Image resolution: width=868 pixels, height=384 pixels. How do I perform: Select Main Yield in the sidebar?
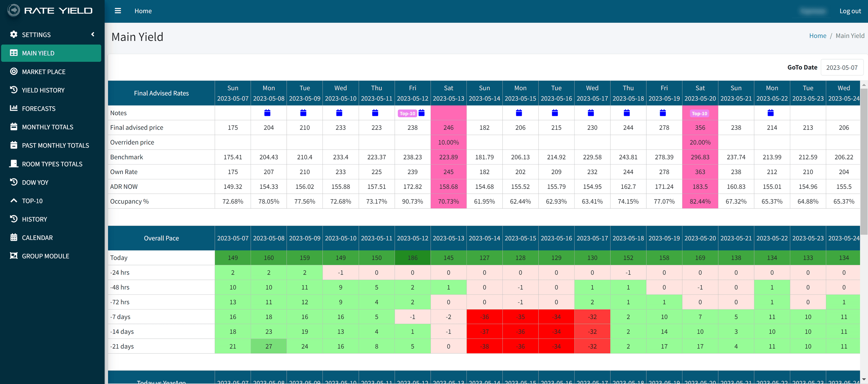[x=38, y=53]
